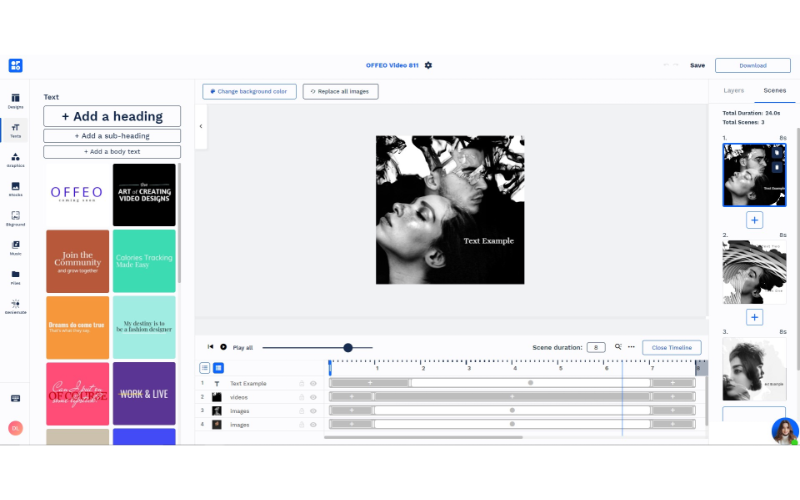
Task: Click the undo arrow
Action: pos(666,65)
